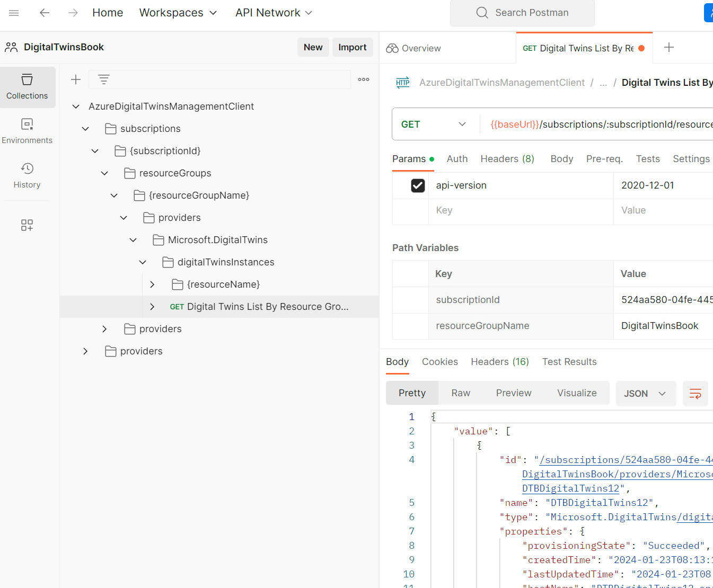Open response Headers (16) tab
The image size is (713, 588).
click(x=500, y=362)
